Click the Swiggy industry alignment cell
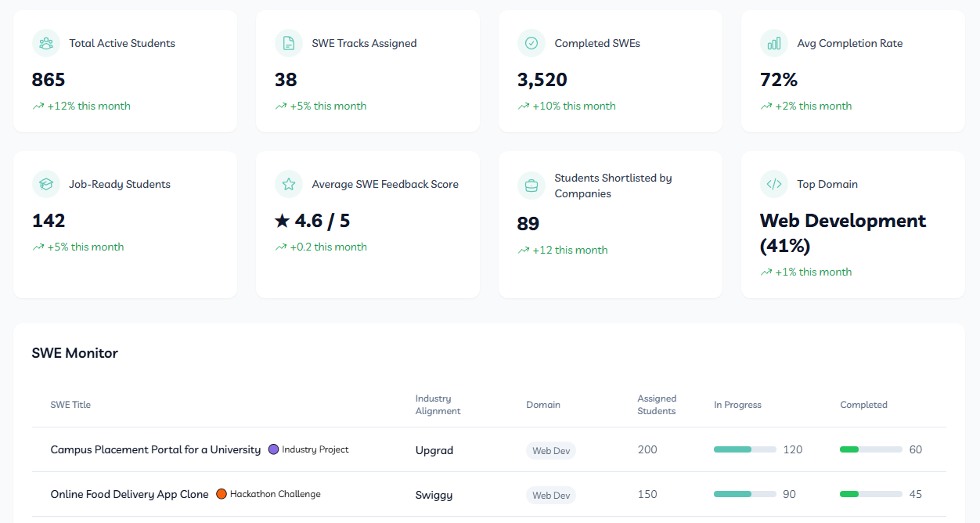Screen dimensions: 980x523 [x=434, y=495]
